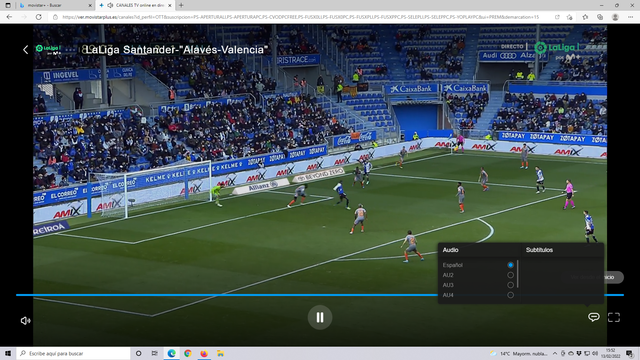Open the Favorites list
This screenshot has height=360, width=640.
click(x=585, y=17)
